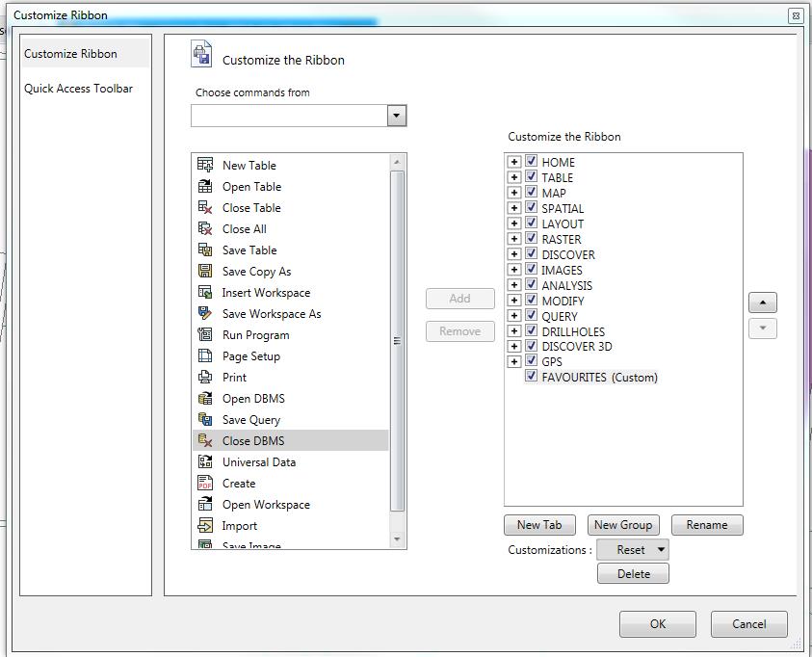Click the Add button
The height and width of the screenshot is (657, 812).
point(459,299)
